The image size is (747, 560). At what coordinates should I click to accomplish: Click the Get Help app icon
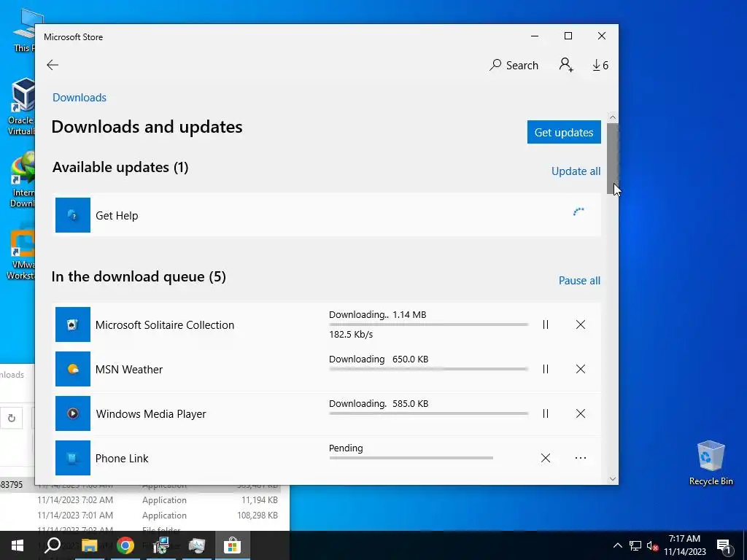pos(73,215)
